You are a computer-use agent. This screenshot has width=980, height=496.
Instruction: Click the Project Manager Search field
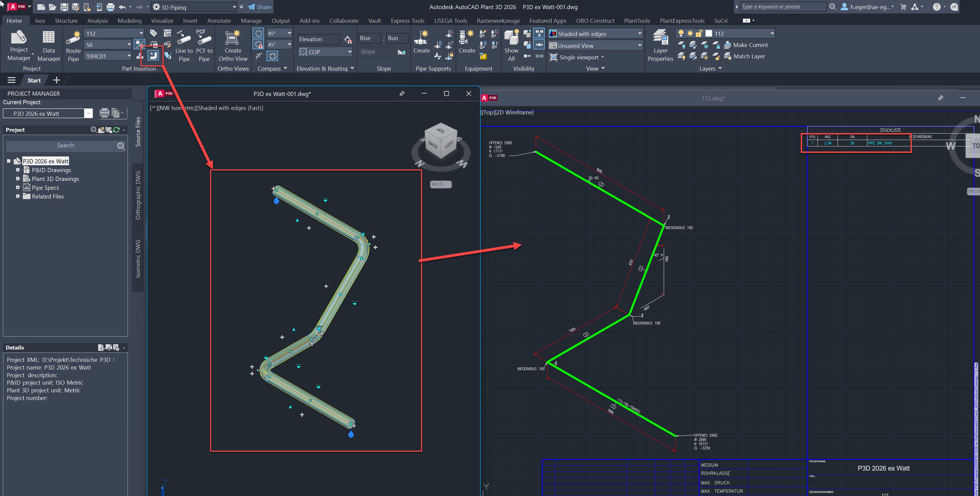click(x=65, y=145)
